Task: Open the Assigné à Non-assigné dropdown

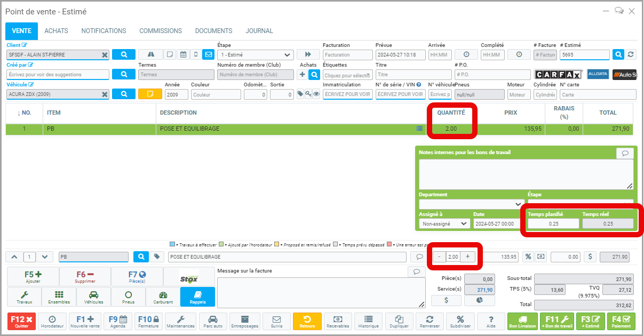Action: point(444,224)
